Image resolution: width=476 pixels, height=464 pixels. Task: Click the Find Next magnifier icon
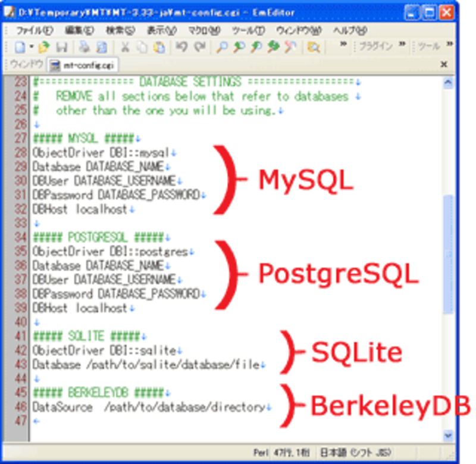[x=240, y=47]
